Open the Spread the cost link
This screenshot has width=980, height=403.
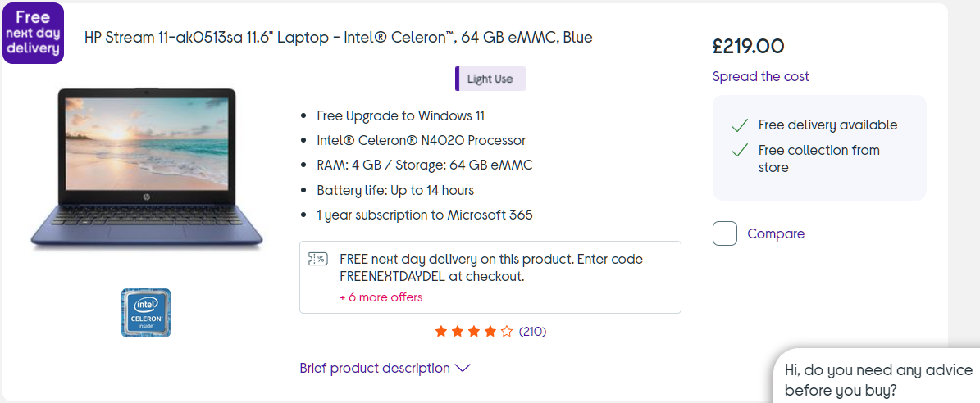pos(760,76)
